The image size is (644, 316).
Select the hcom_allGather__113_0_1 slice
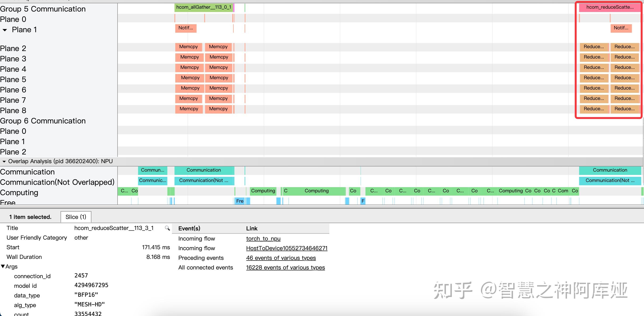204,7
